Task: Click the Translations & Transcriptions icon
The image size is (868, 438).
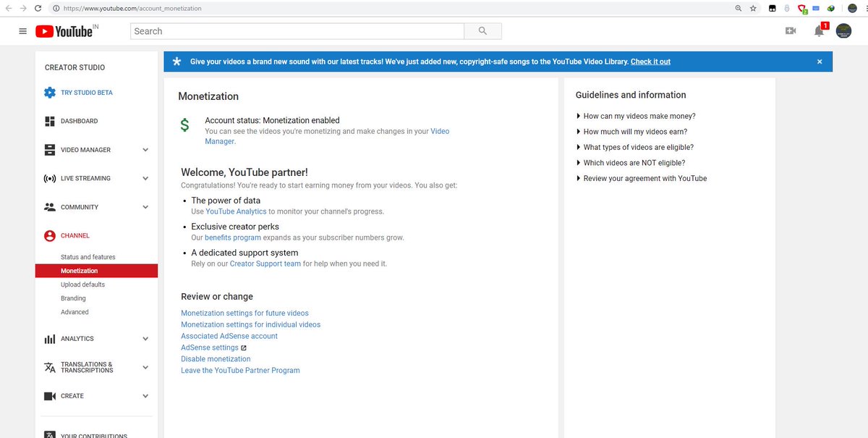Action: tap(49, 367)
